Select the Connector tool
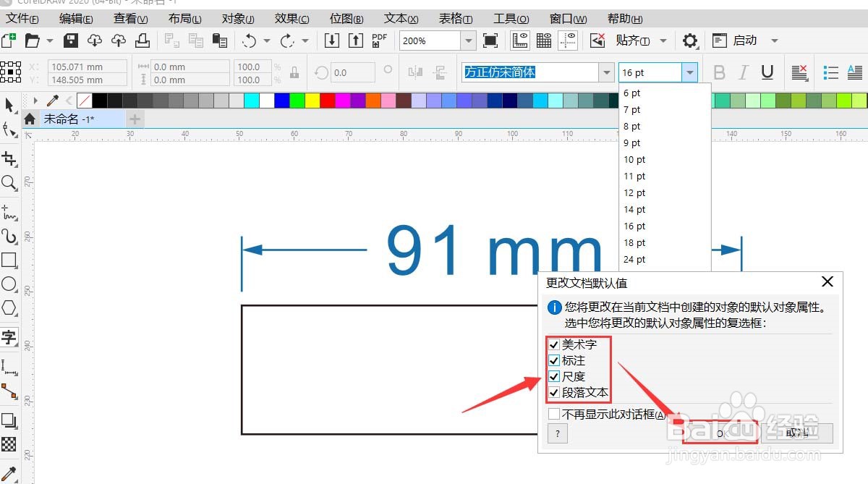 point(9,391)
